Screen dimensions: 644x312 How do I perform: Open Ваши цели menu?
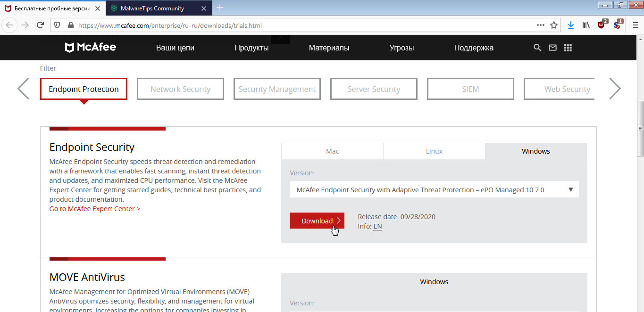click(175, 48)
